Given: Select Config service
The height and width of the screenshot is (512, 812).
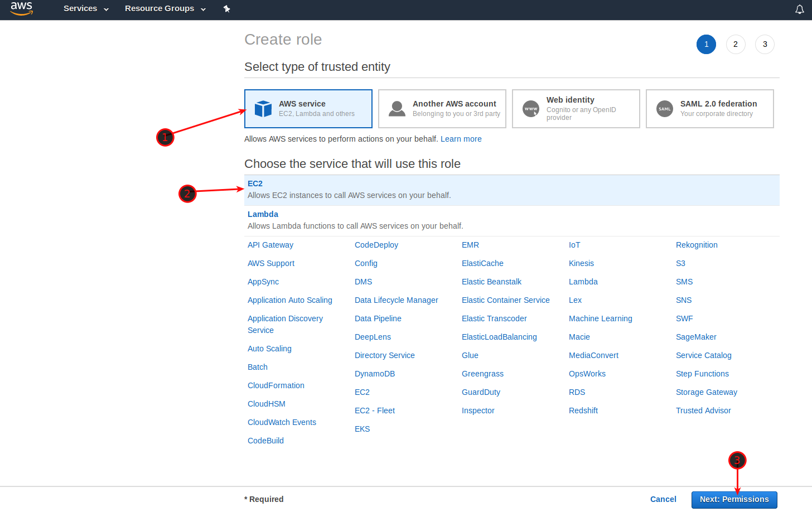Looking at the screenshot, I should [x=366, y=263].
